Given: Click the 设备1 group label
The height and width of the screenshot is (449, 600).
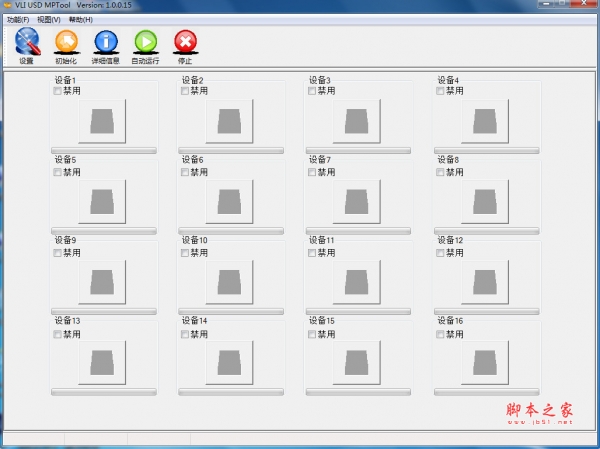Looking at the screenshot, I should [x=65, y=80].
